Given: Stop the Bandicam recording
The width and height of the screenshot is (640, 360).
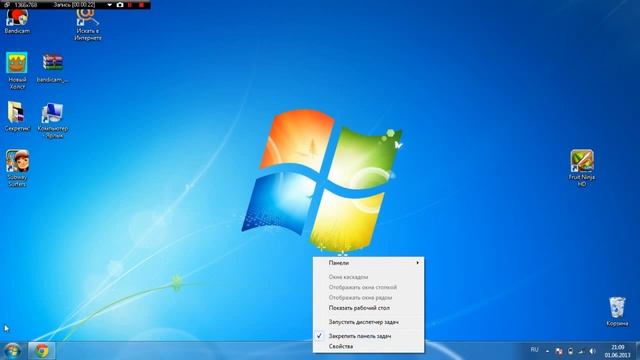Looking at the screenshot, I should pyautogui.click(x=141, y=5).
